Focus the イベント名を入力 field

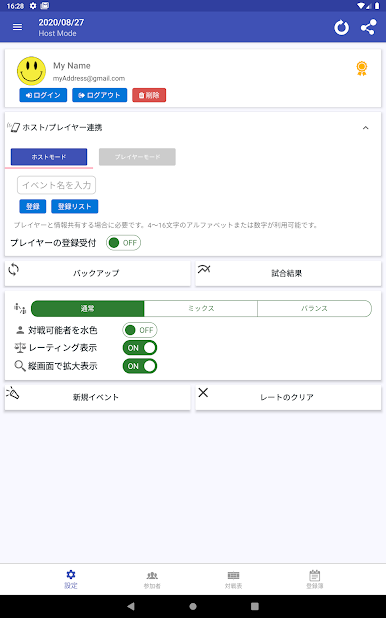pyautogui.click(x=56, y=185)
